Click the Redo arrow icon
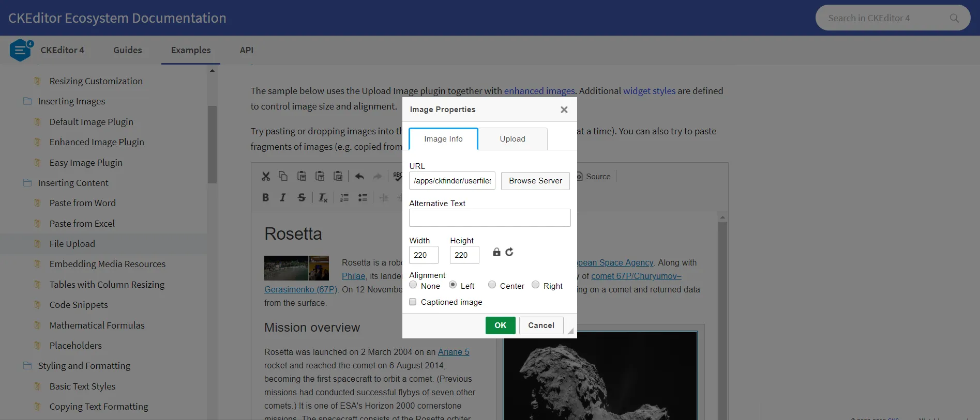The image size is (980, 420). click(378, 177)
